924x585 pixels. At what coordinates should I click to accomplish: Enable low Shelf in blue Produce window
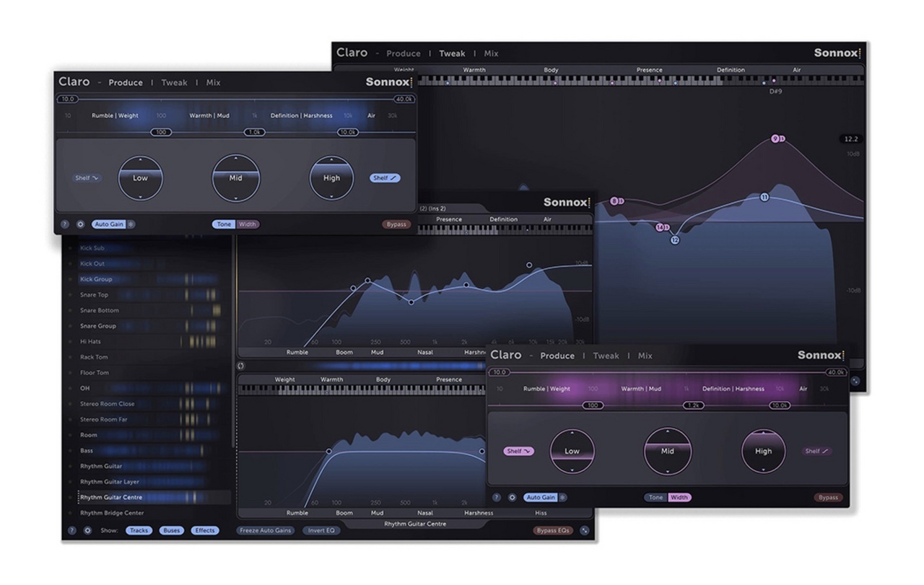(88, 178)
